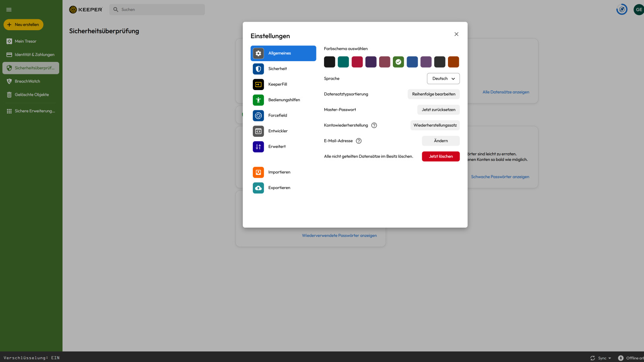The height and width of the screenshot is (362, 644).
Task: Open the GE account menu avatar
Action: click(x=638, y=10)
